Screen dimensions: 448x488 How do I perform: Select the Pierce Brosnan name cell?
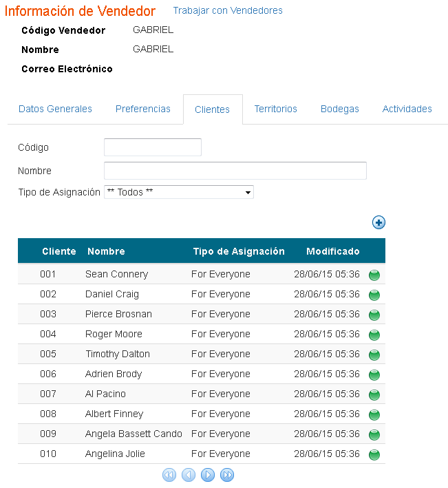click(x=118, y=314)
